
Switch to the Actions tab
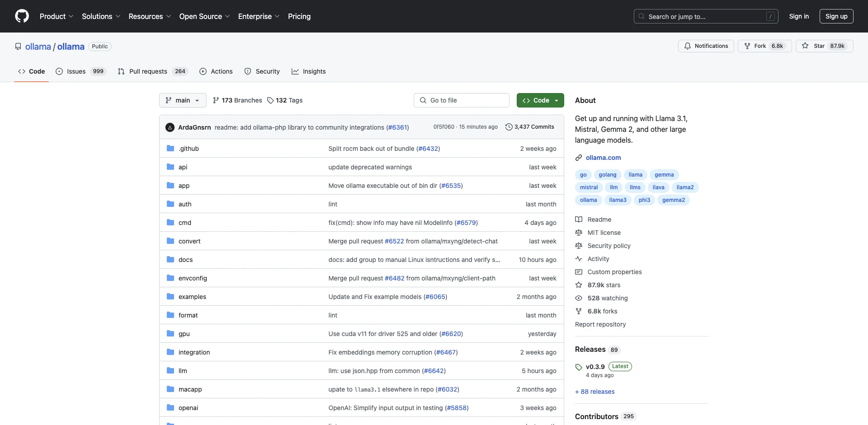coord(216,71)
